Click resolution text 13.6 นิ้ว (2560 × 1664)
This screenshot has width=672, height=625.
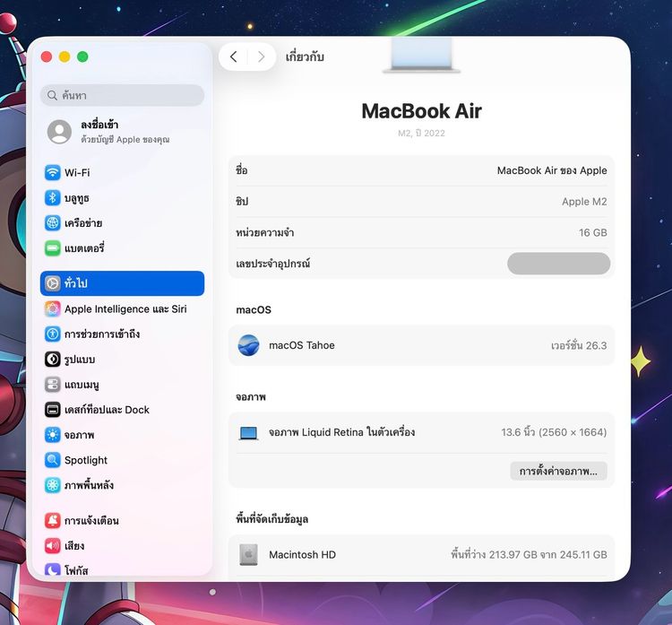(x=554, y=432)
